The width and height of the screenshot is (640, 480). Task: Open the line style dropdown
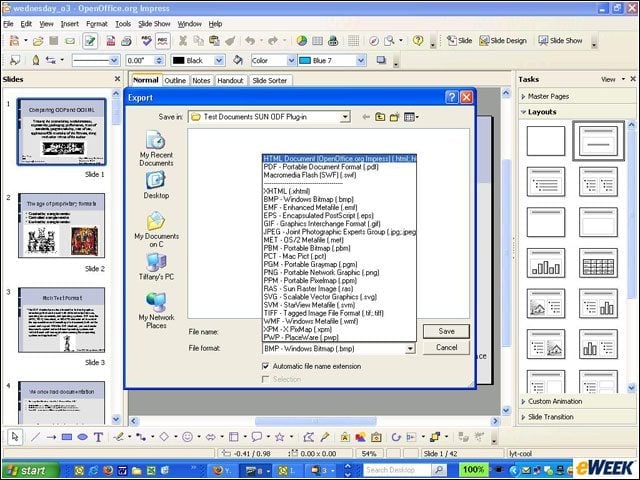(114, 60)
